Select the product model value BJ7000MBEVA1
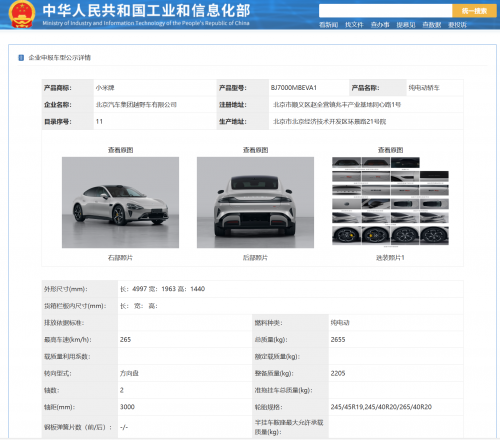The width and height of the screenshot is (500, 440). tap(294, 88)
